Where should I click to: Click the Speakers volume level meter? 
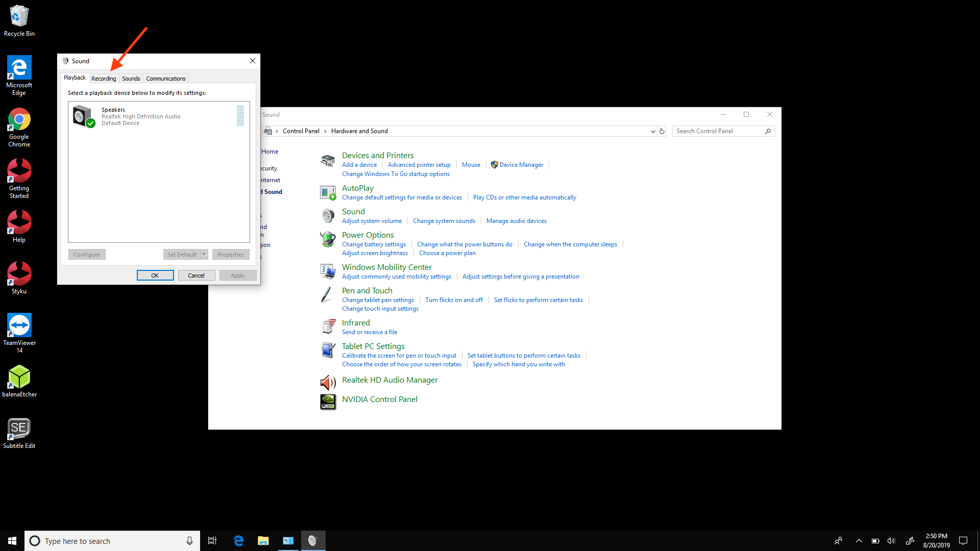[x=240, y=116]
